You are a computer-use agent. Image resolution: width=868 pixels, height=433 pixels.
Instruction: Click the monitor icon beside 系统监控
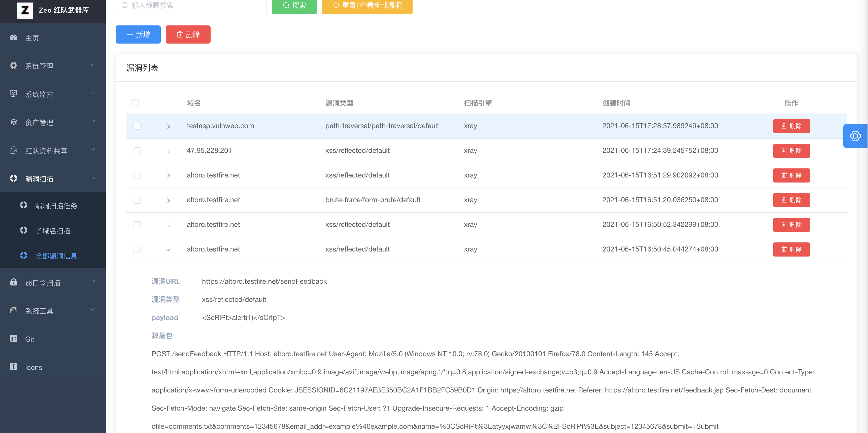pyautogui.click(x=14, y=94)
